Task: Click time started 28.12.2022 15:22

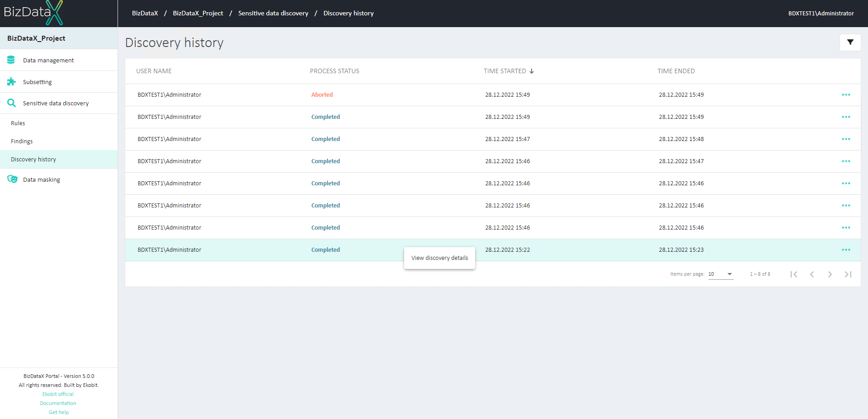Action: point(508,250)
